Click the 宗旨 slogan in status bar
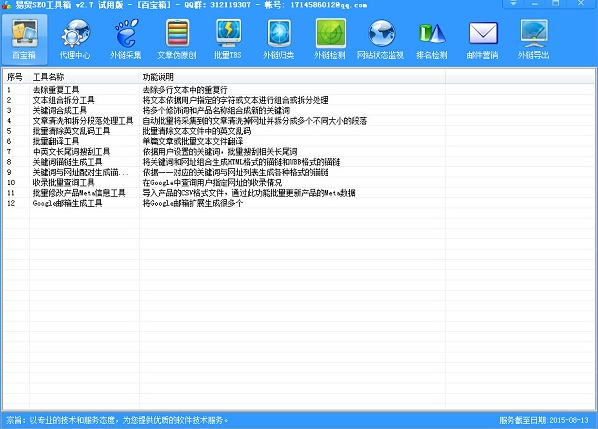Screen dimensions: 598x429 [117, 420]
